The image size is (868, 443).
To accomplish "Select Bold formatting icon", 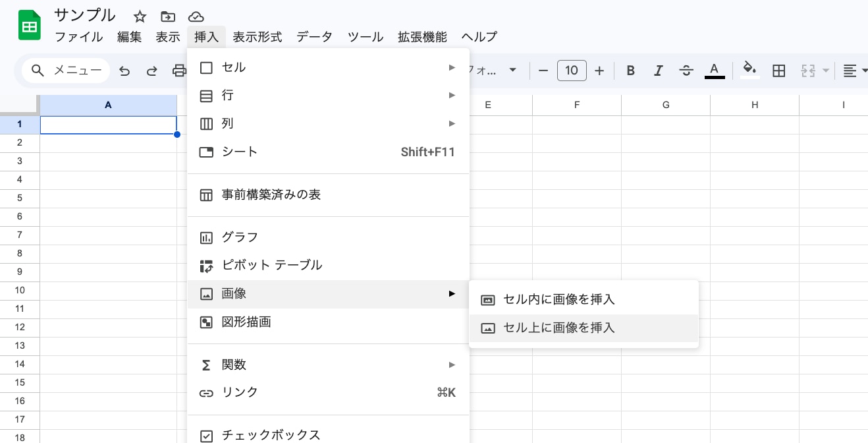I will click(x=630, y=71).
